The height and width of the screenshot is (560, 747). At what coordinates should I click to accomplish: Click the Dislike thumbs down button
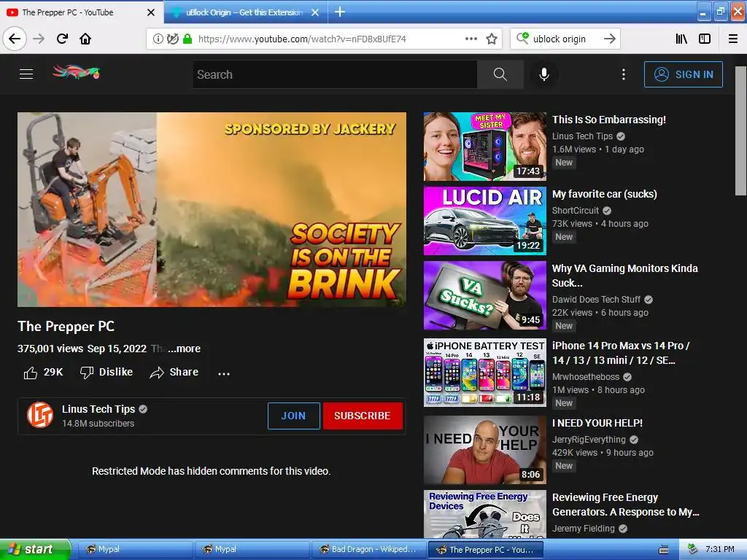107,373
